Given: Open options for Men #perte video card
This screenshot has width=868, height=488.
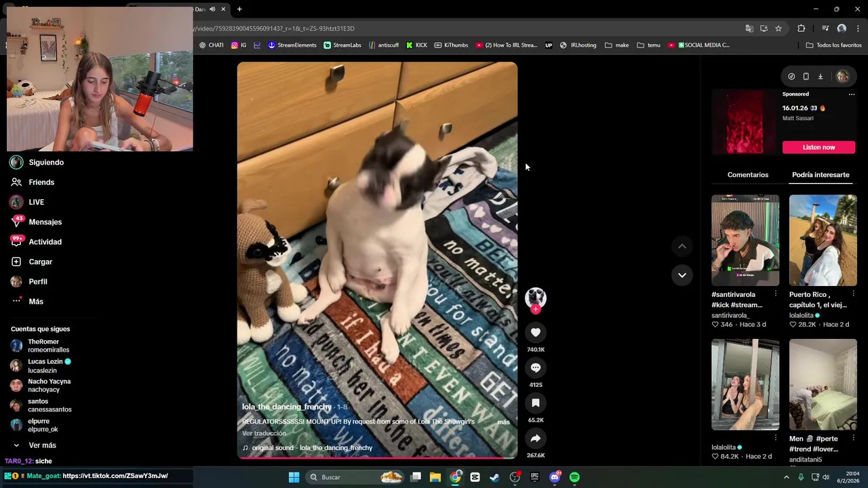Looking at the screenshot, I should [x=853, y=439].
